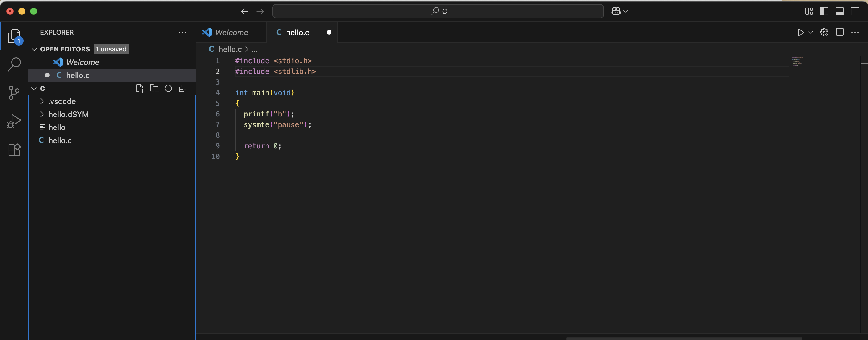Open the run options dropdown arrow
This screenshot has width=868, height=340.
click(x=811, y=33)
